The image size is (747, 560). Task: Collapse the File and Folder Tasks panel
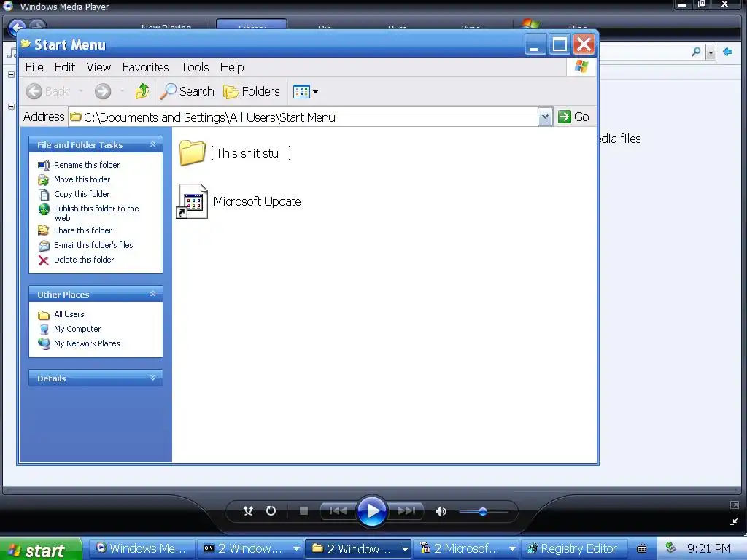click(152, 144)
